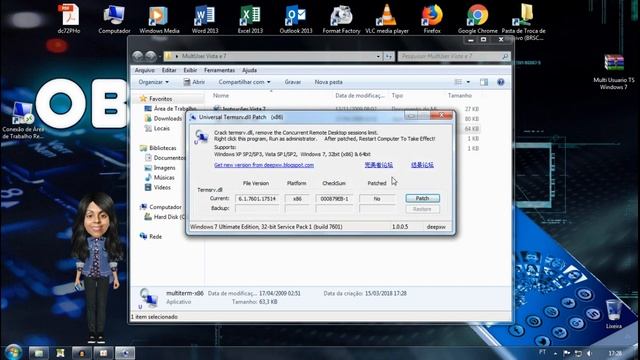This screenshot has width=640, height=360.
Task: Click the Current File Version field
Action: [257, 199]
